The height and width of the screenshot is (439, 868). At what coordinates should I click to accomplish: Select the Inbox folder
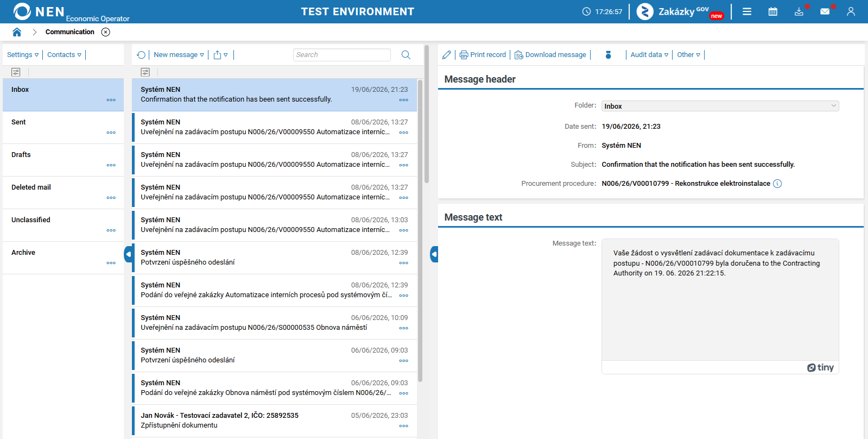click(63, 95)
